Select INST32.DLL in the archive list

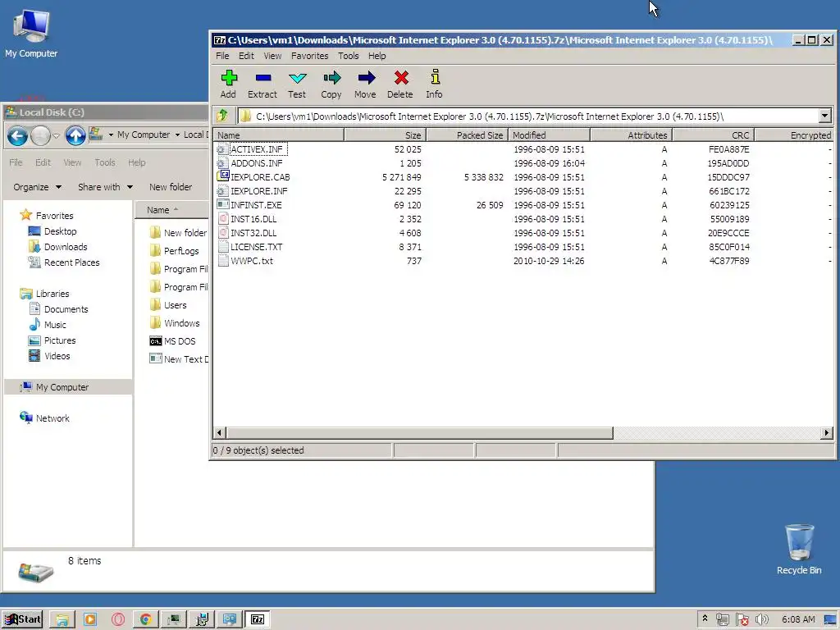(x=253, y=232)
